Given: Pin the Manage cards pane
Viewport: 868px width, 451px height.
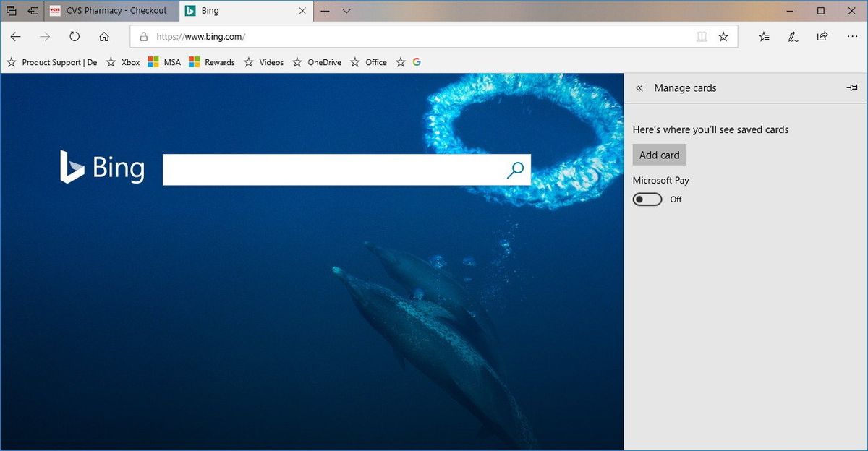Looking at the screenshot, I should pyautogui.click(x=852, y=87).
